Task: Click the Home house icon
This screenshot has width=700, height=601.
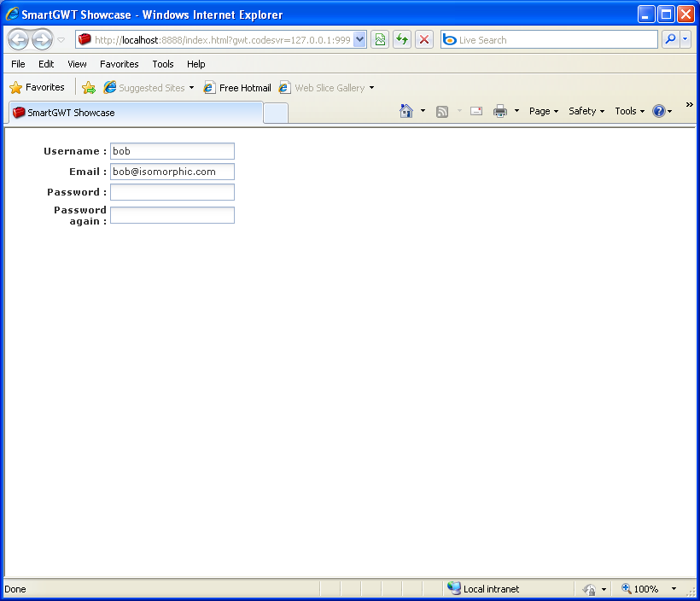Action: (x=405, y=111)
